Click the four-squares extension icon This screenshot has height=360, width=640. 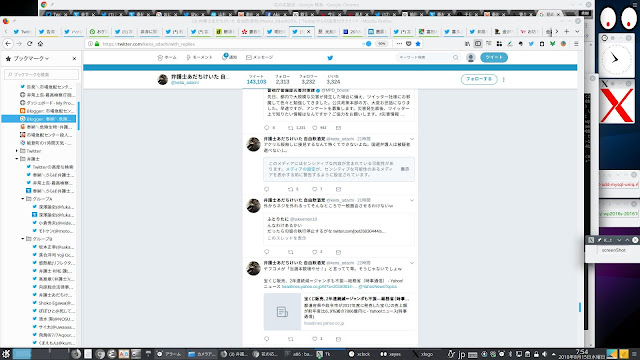pos(499,44)
